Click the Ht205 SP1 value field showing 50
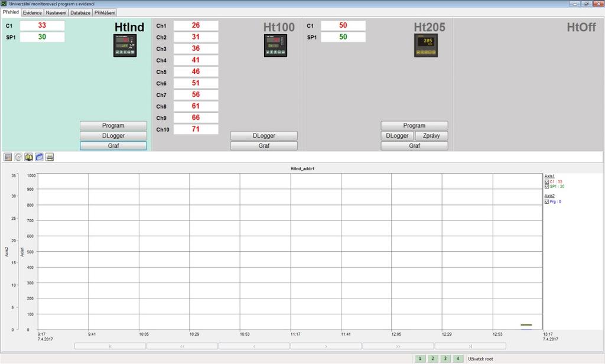Viewport: 605px width, 364px height. coord(343,37)
